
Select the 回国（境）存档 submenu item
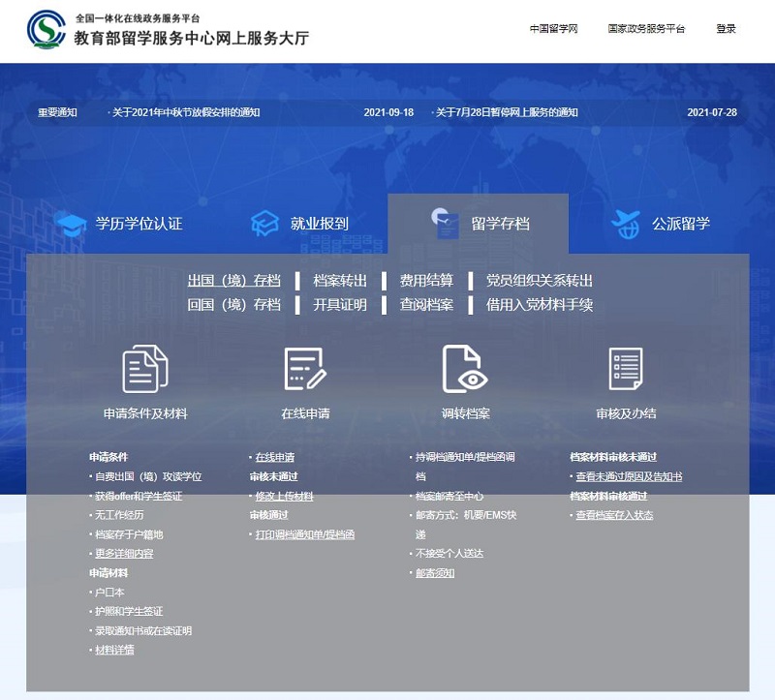pyautogui.click(x=233, y=304)
